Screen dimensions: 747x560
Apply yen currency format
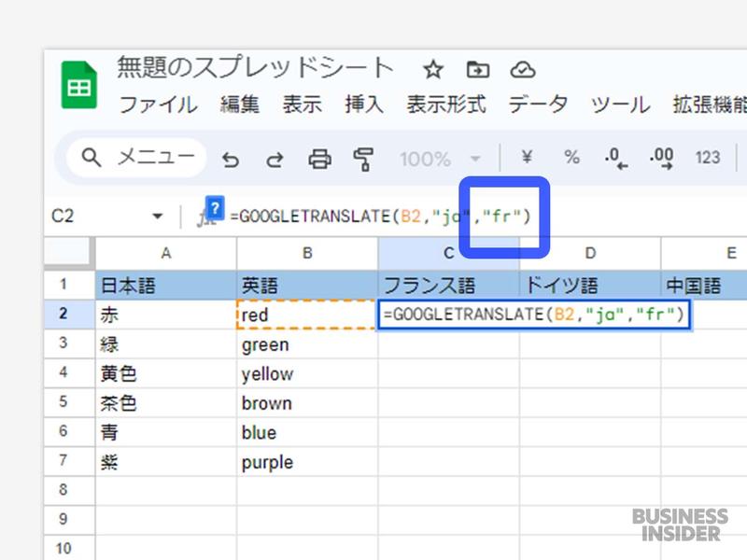[527, 157]
